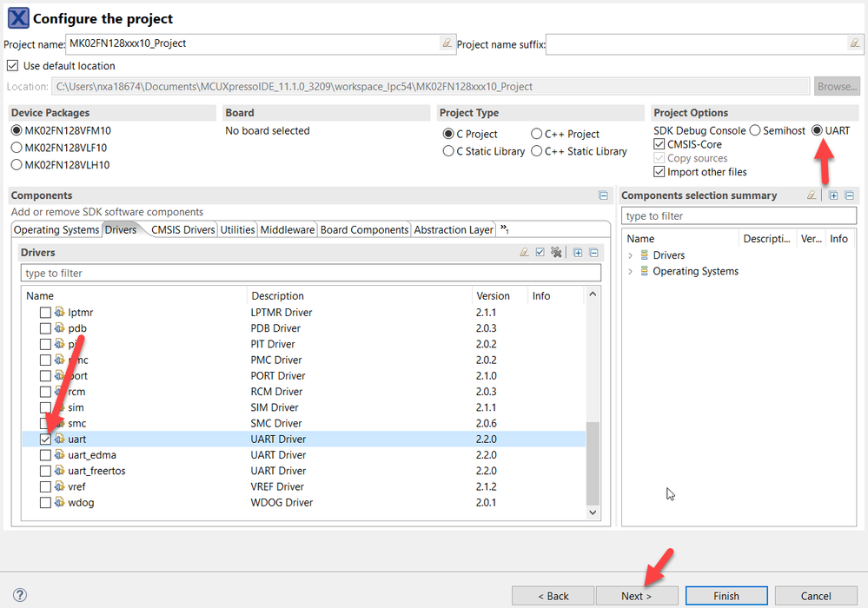
Task: Open the Utilities tab
Action: click(x=237, y=229)
